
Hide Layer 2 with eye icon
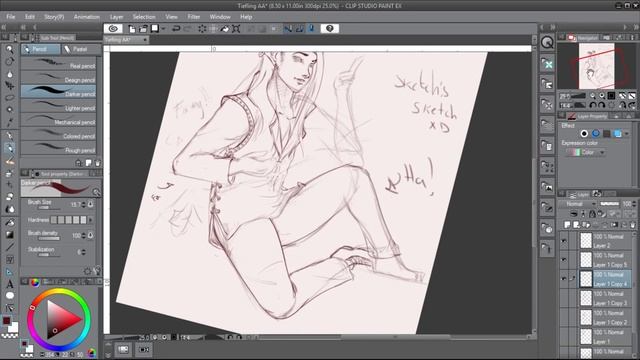(564, 241)
